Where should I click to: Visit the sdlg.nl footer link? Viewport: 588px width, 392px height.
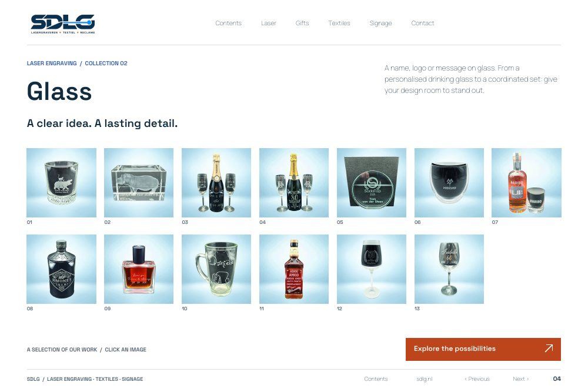tap(425, 379)
